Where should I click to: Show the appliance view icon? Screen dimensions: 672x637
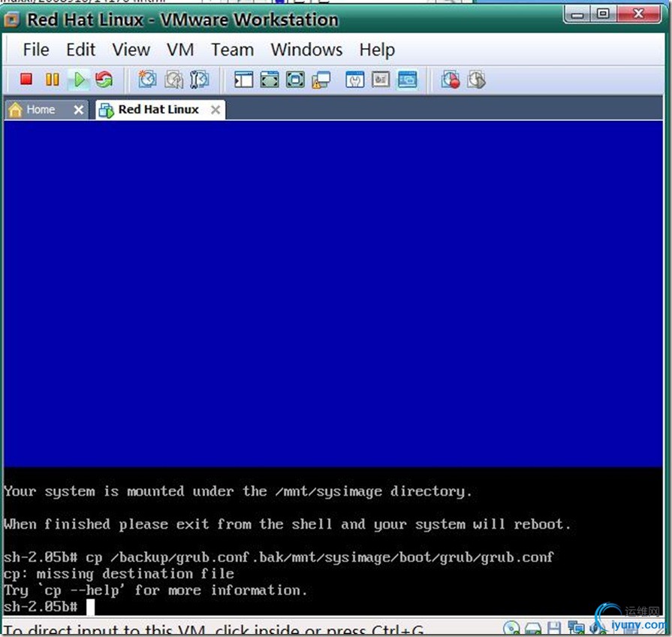pyautogui.click(x=381, y=80)
